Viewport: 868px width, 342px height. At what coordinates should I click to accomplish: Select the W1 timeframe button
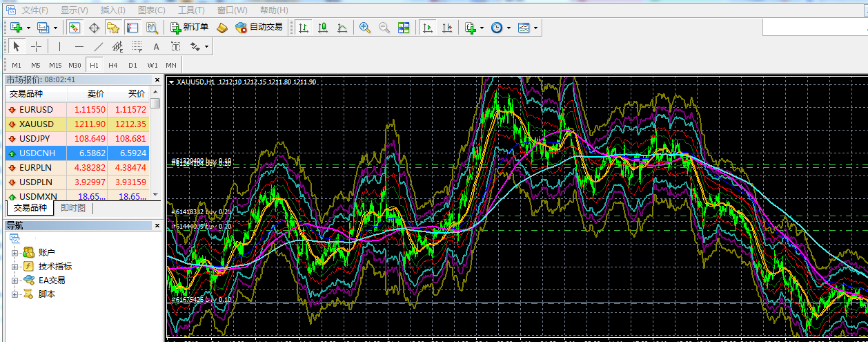152,65
